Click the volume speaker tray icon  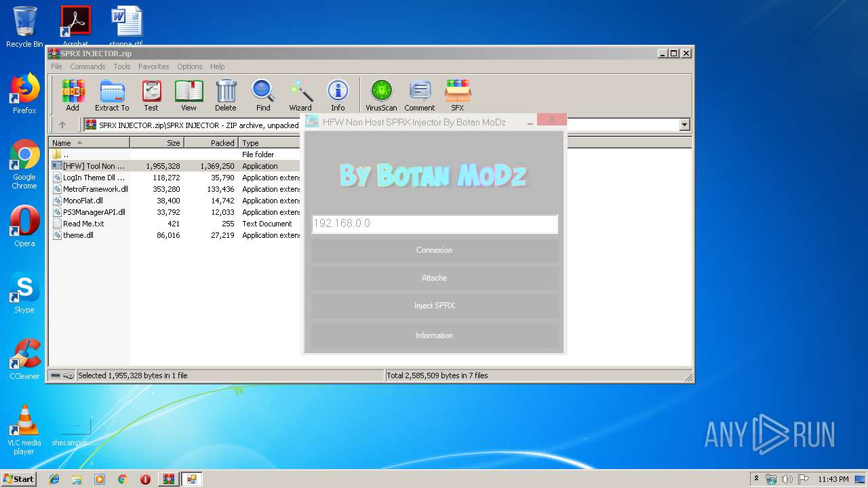[x=787, y=479]
